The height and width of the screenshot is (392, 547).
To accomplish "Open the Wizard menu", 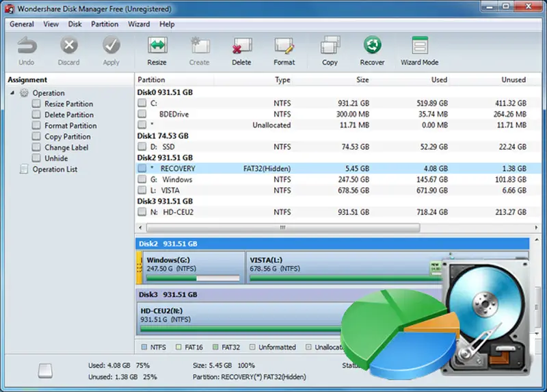I will coord(139,24).
